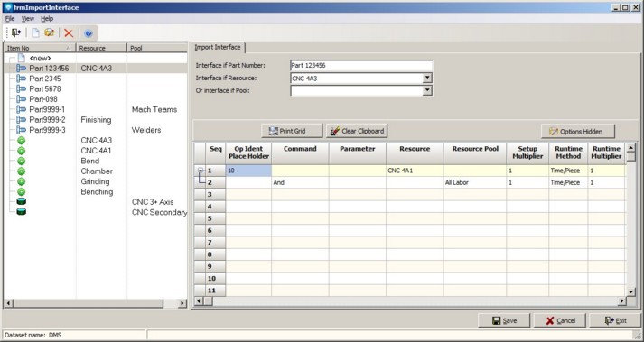Viewport: 644px width, 342px height.
Task: Select Part-098 in the item list
Action: click(x=43, y=99)
